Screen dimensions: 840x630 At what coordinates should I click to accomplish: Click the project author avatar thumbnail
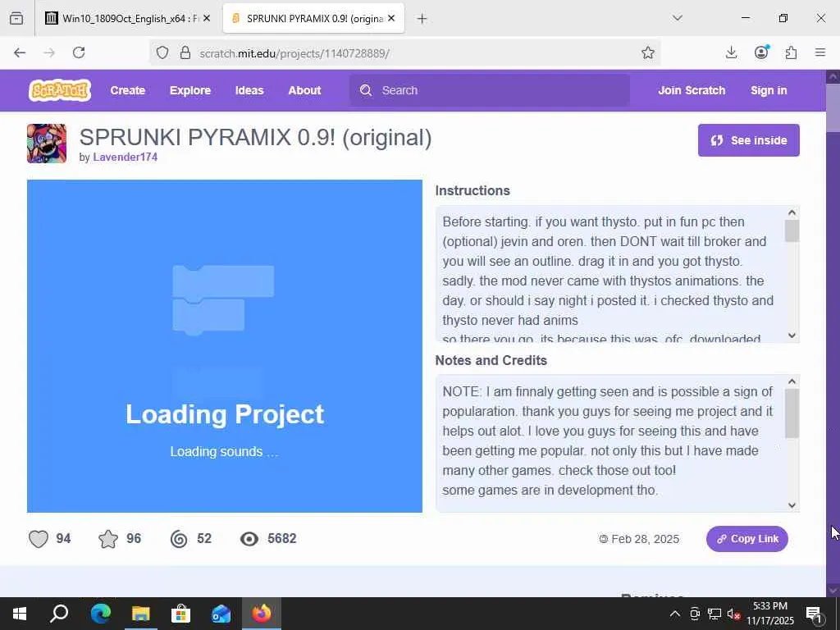(47, 144)
